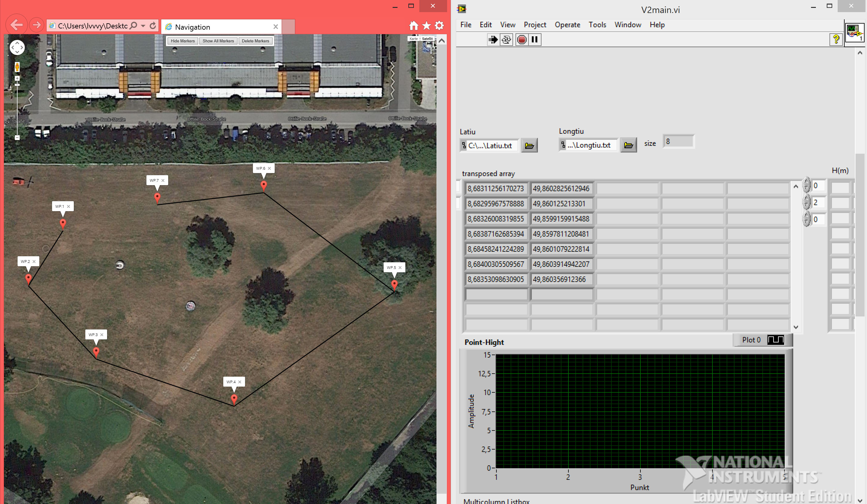The image size is (867, 504).
Task: Click the Street View pegman icon
Action: [17, 67]
